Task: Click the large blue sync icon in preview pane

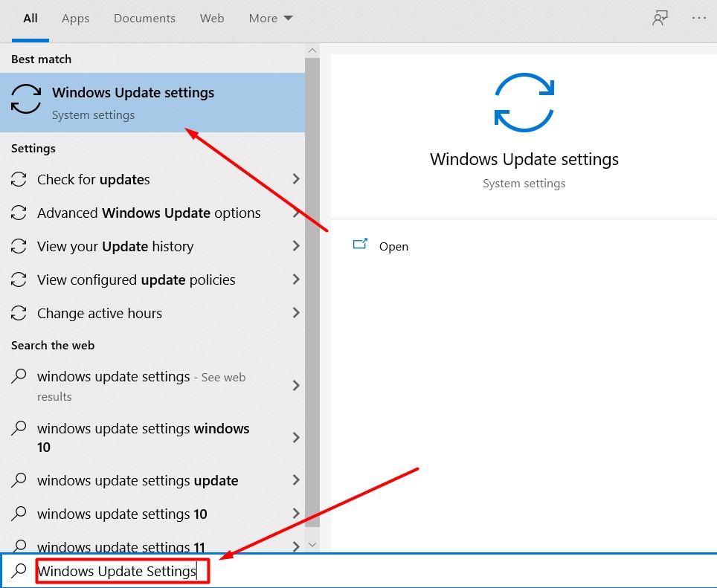Action: coord(524,103)
